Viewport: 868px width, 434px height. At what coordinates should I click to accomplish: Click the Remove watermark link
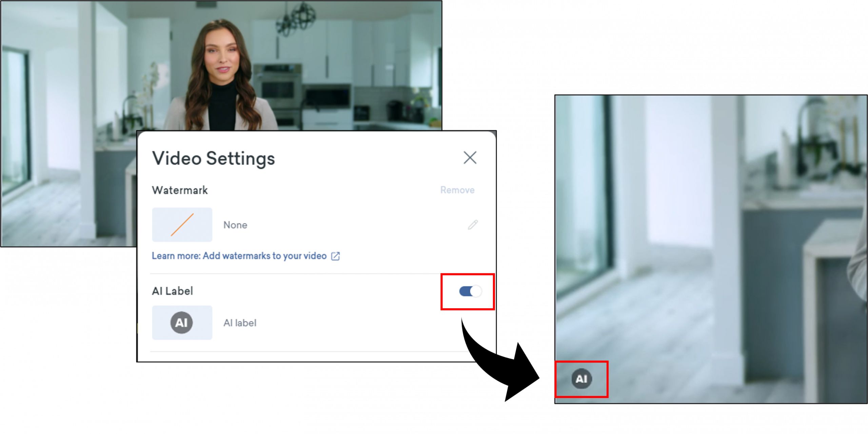(457, 190)
